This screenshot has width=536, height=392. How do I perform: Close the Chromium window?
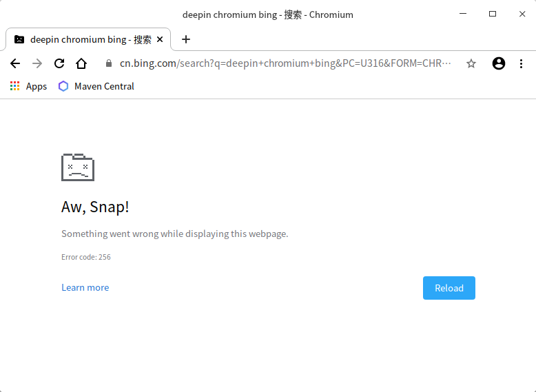tap(522, 14)
